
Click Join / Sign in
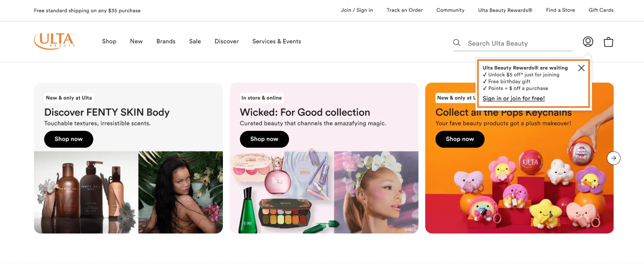tap(357, 10)
